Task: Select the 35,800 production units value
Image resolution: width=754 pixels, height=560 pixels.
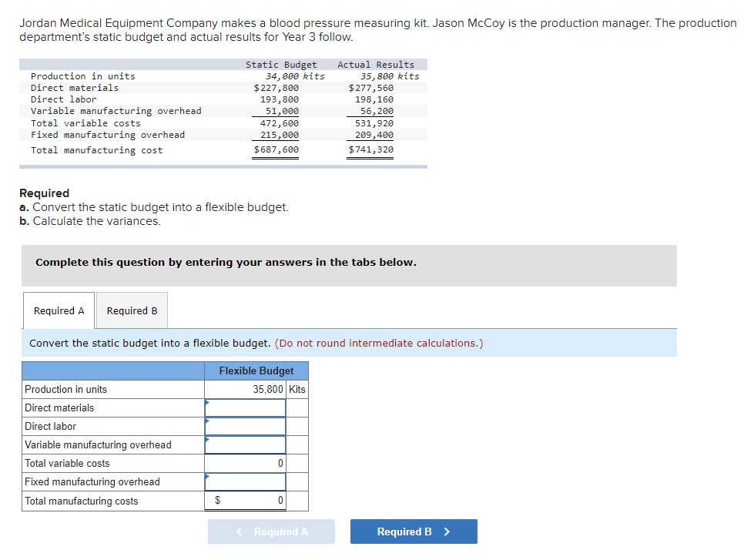Action: click(x=268, y=389)
